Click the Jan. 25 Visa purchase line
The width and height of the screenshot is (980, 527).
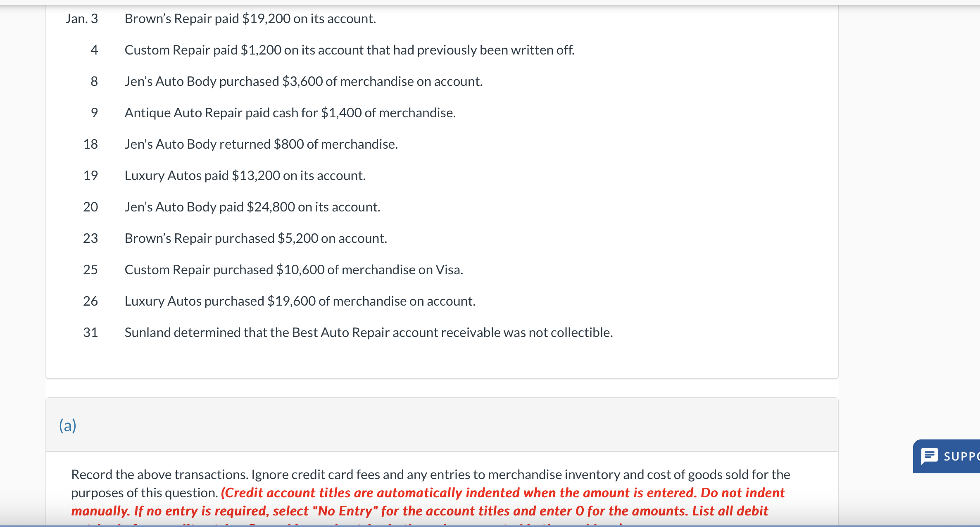click(294, 269)
